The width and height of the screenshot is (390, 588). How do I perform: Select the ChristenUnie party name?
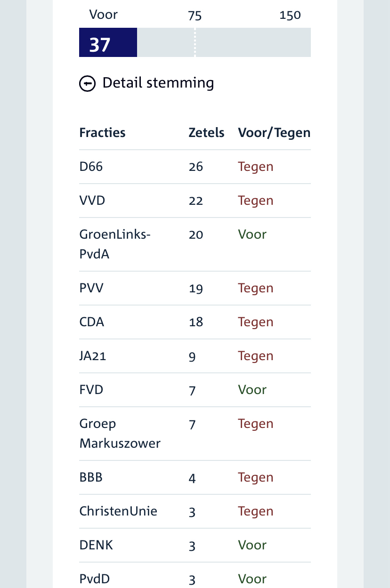[118, 511]
